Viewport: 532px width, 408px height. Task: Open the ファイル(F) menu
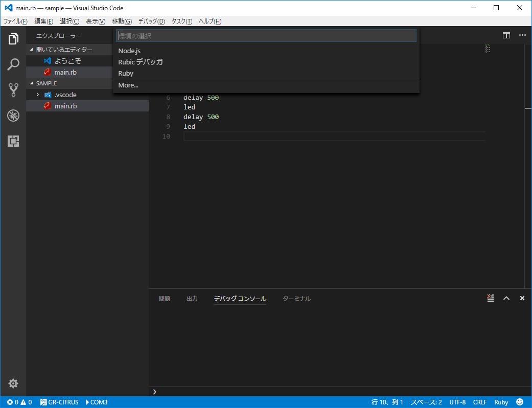pos(15,21)
